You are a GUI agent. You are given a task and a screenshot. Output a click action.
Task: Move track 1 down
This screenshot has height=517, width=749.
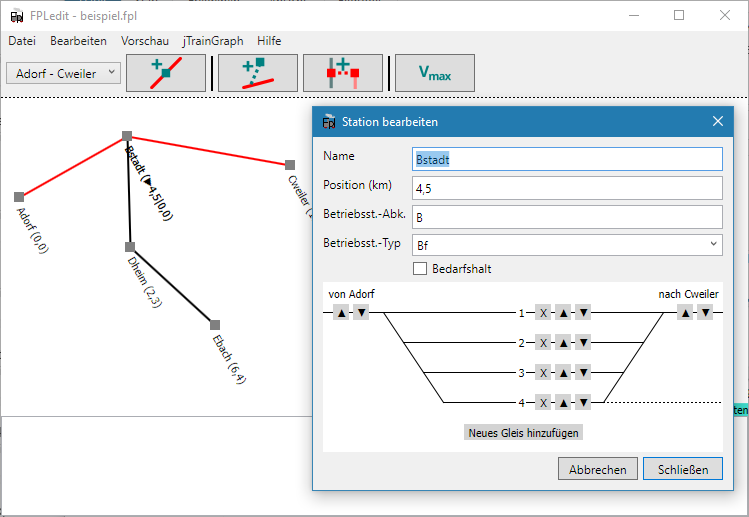coord(583,313)
